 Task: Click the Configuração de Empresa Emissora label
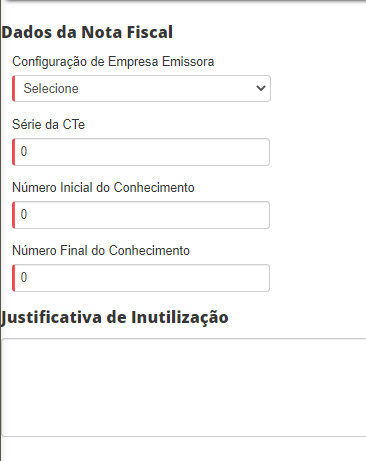pos(113,62)
